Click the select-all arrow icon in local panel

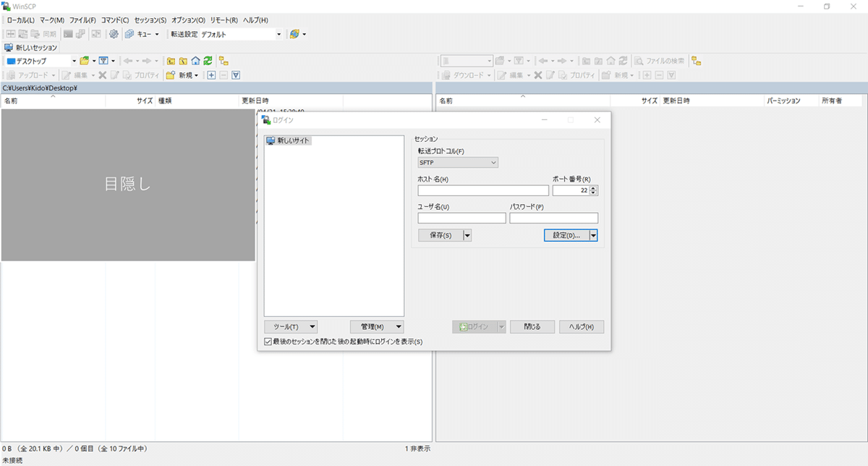tap(236, 75)
